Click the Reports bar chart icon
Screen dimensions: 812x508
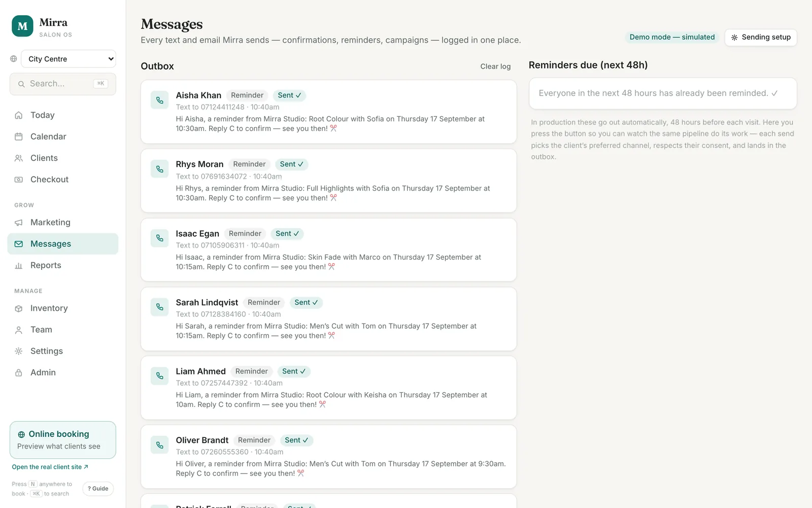[19, 265]
